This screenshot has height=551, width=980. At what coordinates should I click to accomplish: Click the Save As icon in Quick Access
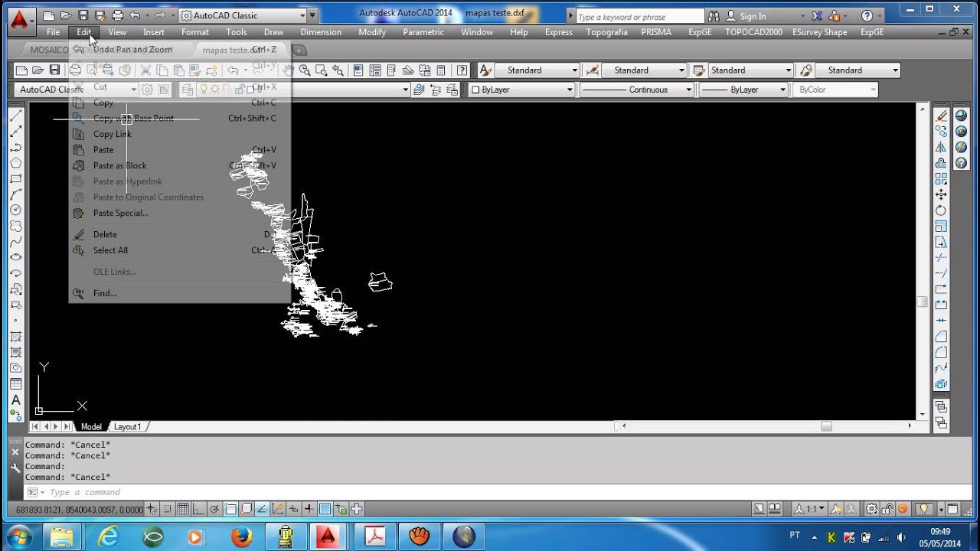tap(100, 15)
